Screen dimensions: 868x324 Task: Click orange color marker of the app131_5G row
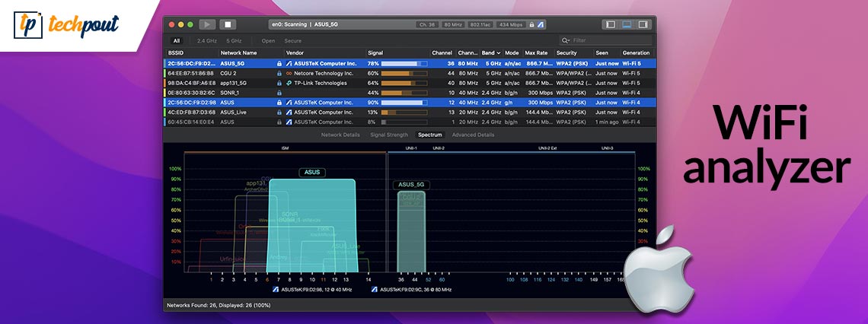coord(164,83)
